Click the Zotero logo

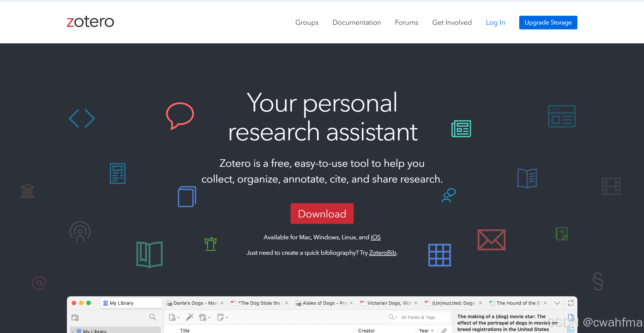[90, 22]
